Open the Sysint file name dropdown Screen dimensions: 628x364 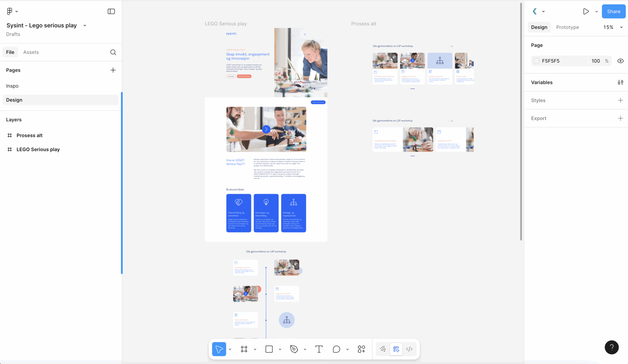pos(85,25)
